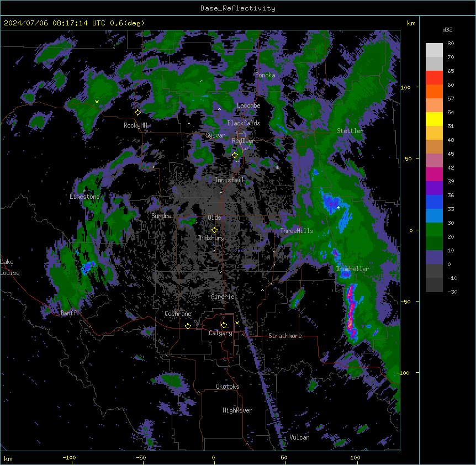Click the Sundre city label
Image resolution: width=476 pixels, height=465 pixels.
click(161, 216)
